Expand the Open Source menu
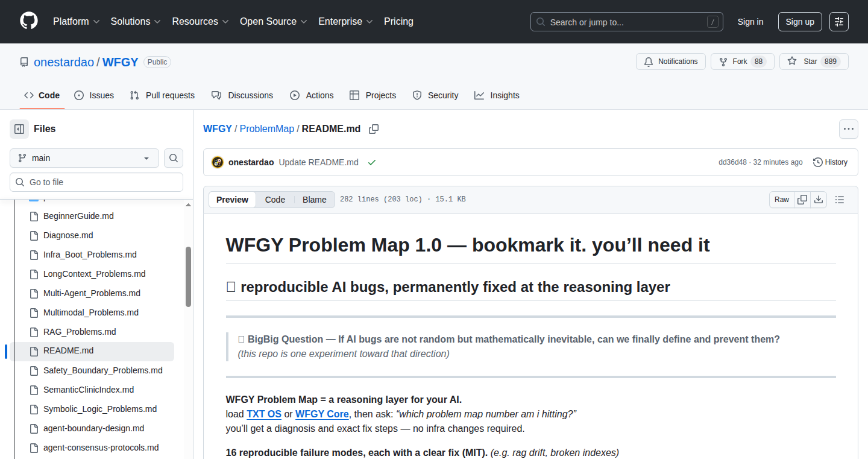Image resolution: width=868 pixels, height=459 pixels. 274,22
